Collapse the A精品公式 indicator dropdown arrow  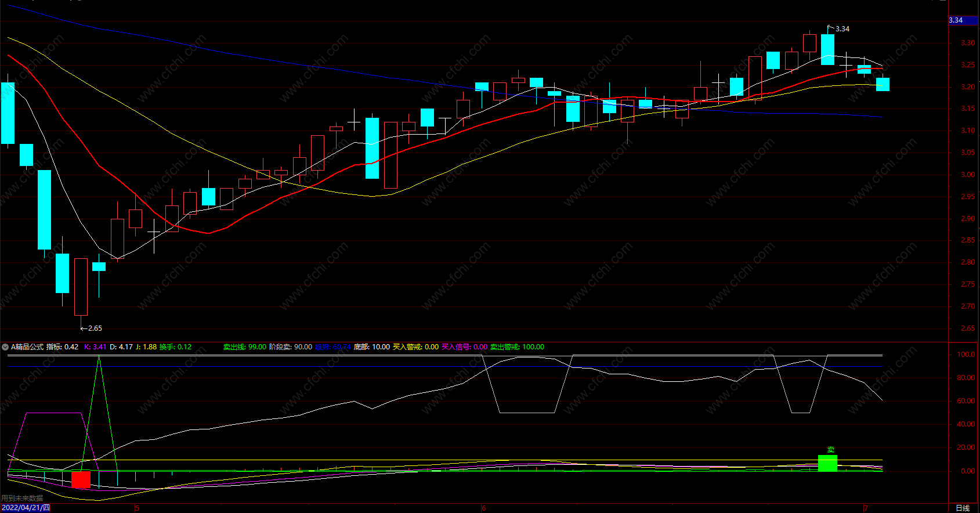click(x=5, y=347)
